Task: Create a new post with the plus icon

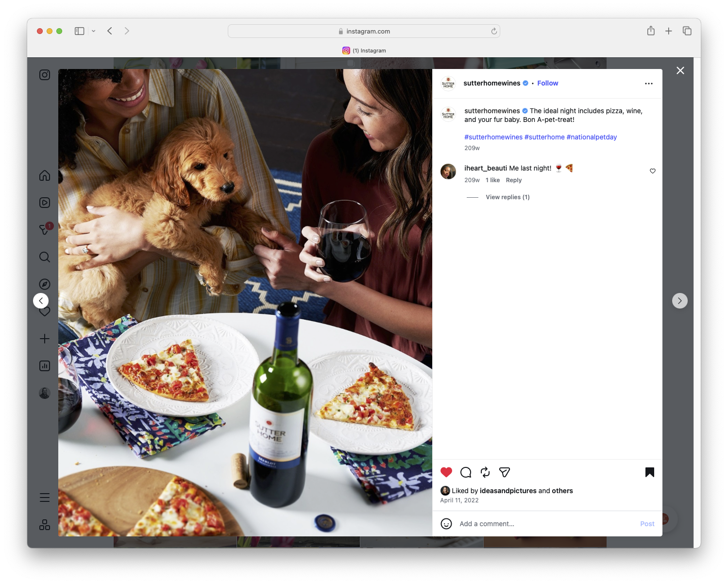Action: 44,339
